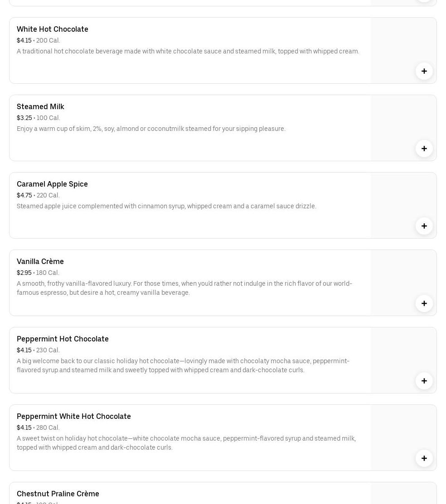Image resolution: width=446 pixels, height=504 pixels.
Task: Open Steamed Milk item title
Action: 40,106
